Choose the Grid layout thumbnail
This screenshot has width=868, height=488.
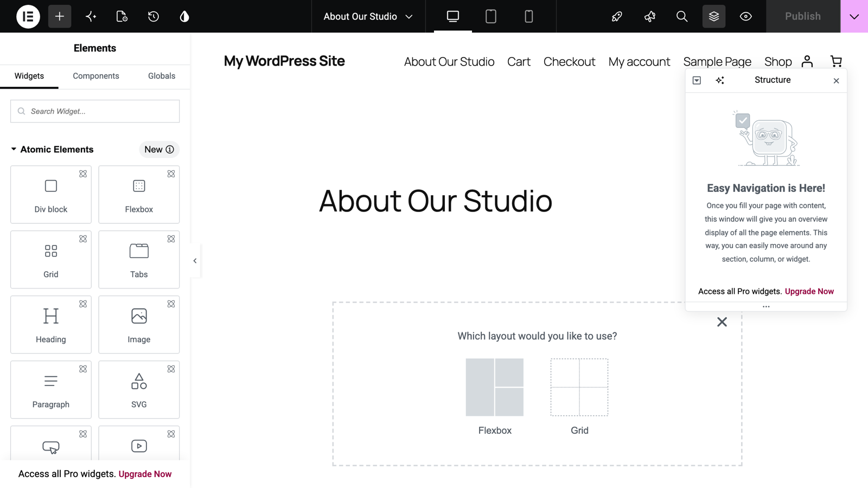[579, 387]
